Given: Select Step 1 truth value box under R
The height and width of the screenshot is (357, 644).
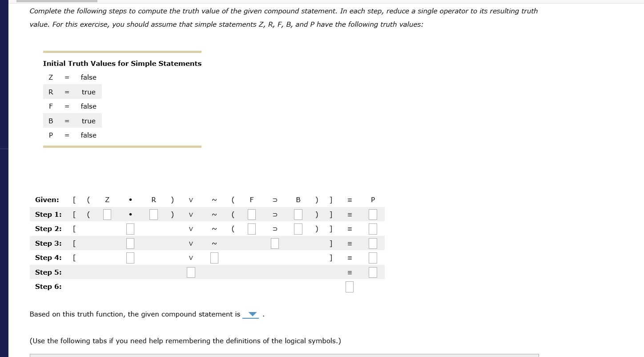Looking at the screenshot, I should click(153, 214).
